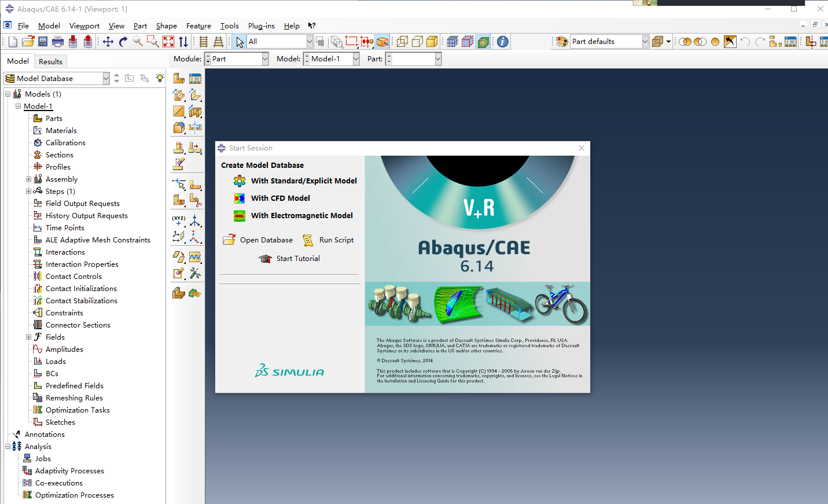Click the Create Part icon in toolbox
828x504 pixels.
click(179, 79)
